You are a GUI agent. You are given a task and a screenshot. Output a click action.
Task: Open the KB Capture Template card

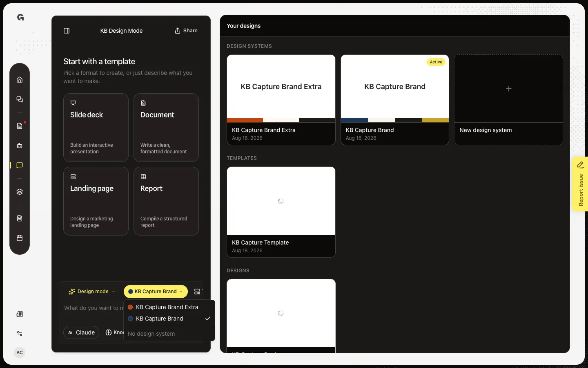[x=281, y=212]
